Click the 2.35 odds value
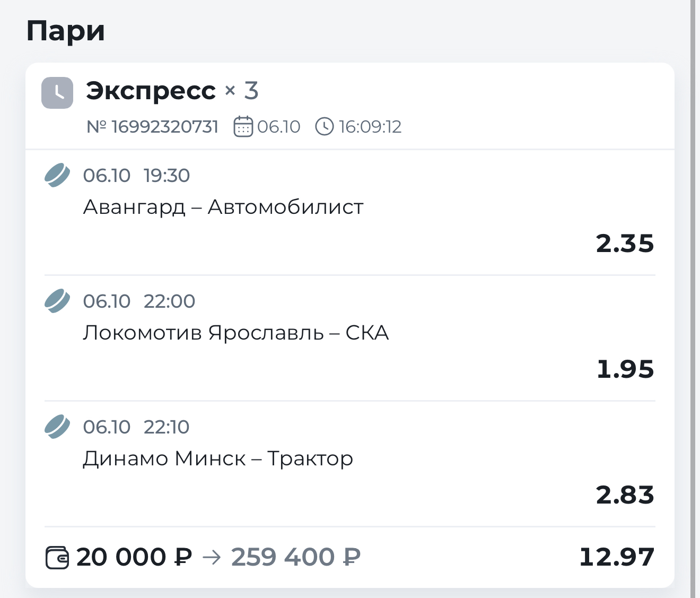Image resolution: width=700 pixels, height=598 pixels. pos(625,244)
